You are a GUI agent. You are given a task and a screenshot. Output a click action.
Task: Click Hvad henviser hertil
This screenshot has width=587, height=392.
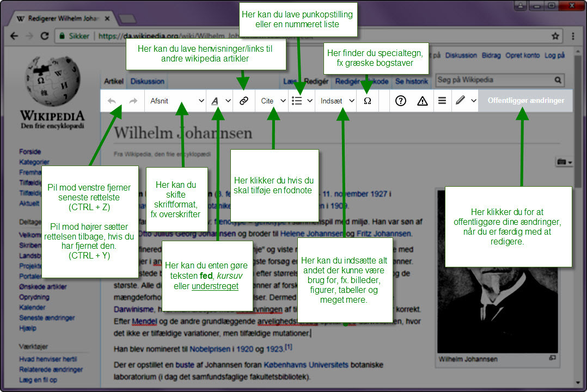tap(48, 359)
